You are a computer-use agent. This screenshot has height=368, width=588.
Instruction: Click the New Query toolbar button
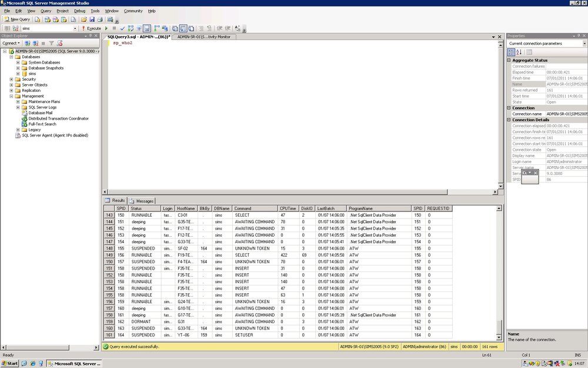click(17, 19)
